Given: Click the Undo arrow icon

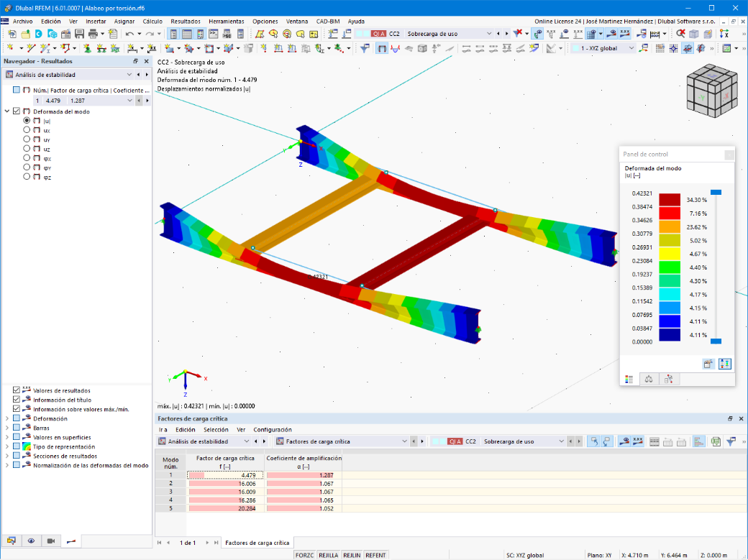Looking at the screenshot, I should coord(129,34).
